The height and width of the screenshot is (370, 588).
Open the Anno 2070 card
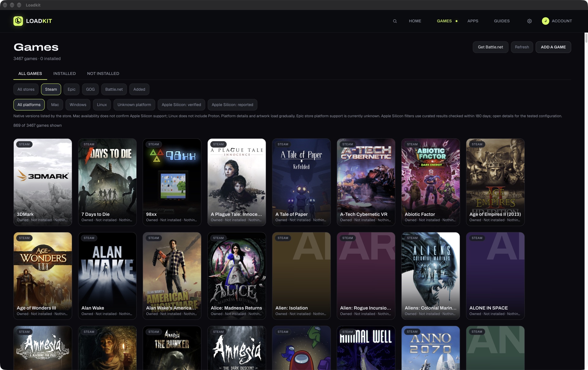pyautogui.click(x=431, y=348)
